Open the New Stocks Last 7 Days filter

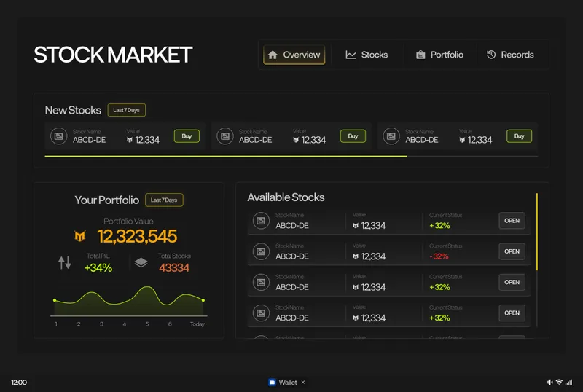[126, 110]
